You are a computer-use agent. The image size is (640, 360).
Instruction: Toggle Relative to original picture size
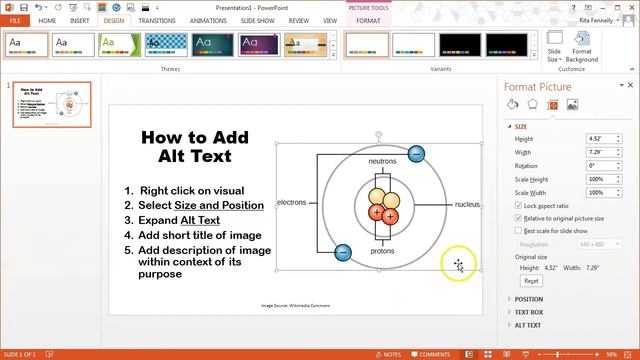pyautogui.click(x=518, y=218)
